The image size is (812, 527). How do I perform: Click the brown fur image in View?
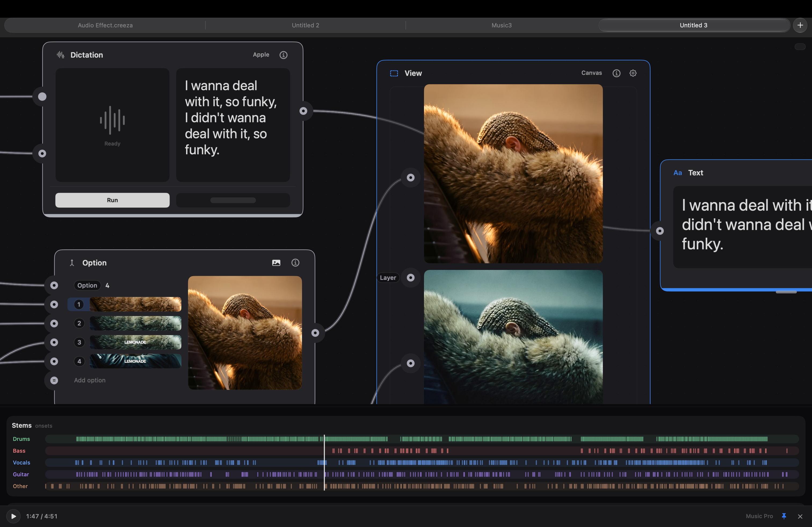coord(513,174)
